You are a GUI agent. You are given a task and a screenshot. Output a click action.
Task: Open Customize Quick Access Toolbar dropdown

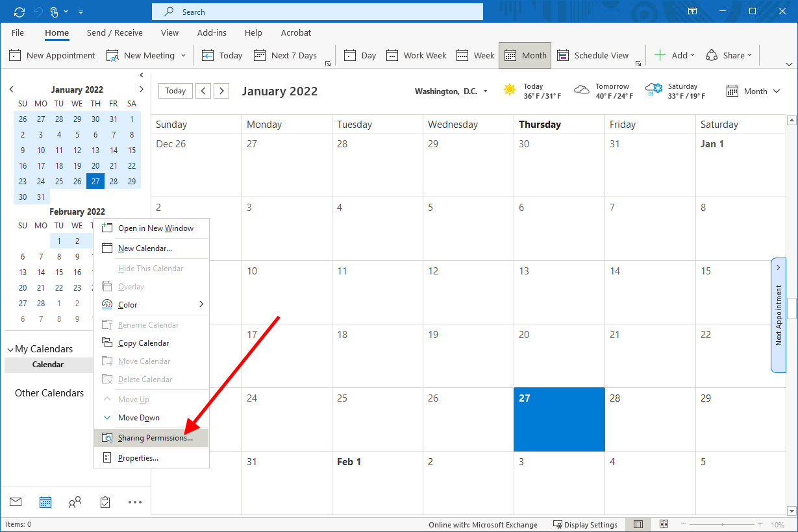pos(81,12)
